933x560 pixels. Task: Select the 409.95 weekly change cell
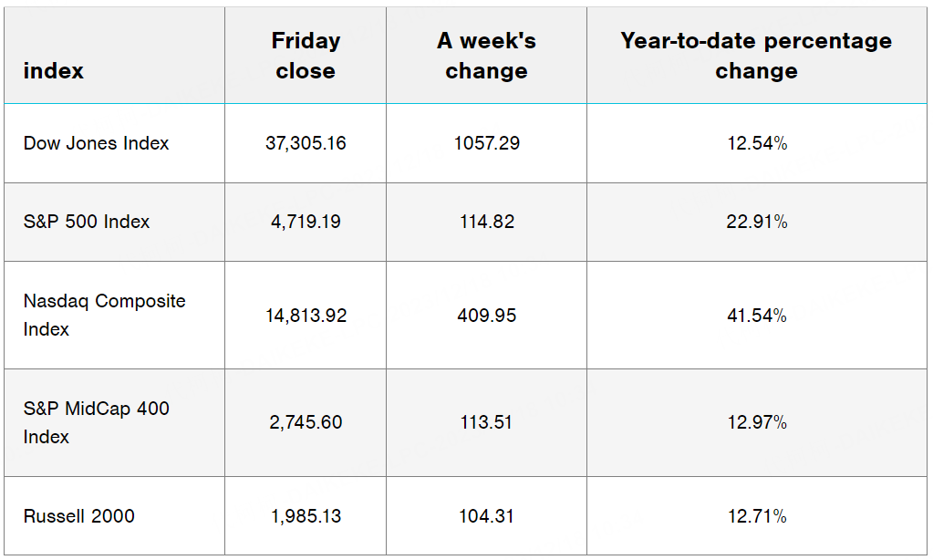(x=487, y=316)
